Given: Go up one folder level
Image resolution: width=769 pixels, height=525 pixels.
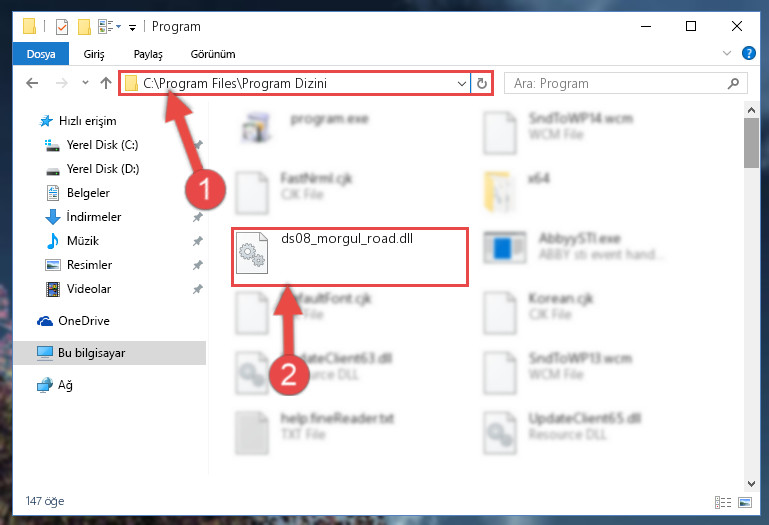Looking at the screenshot, I should click(x=105, y=83).
